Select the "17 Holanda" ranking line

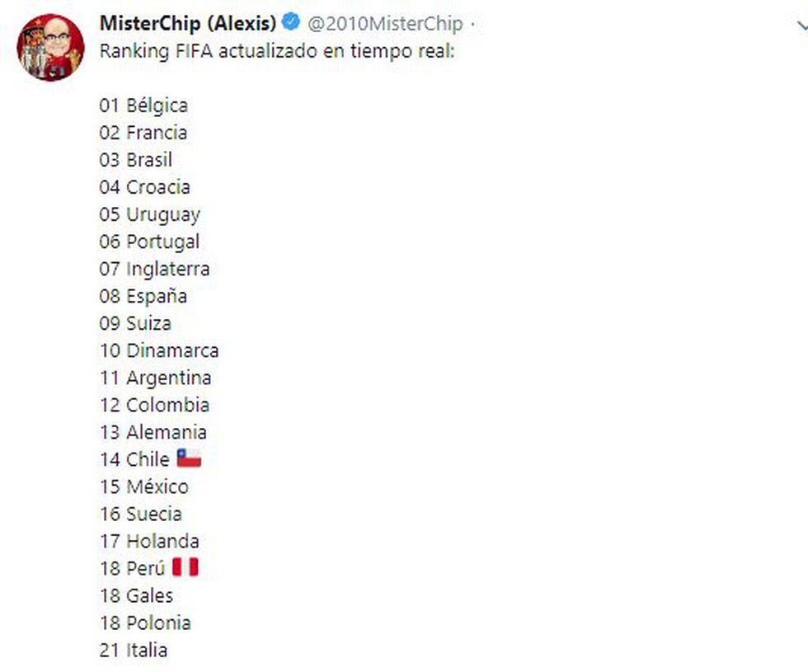click(149, 541)
